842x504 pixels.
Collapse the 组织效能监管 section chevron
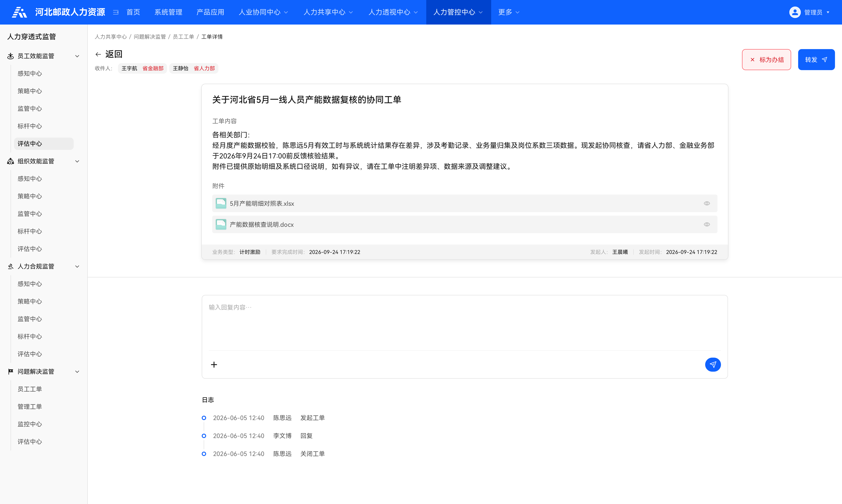point(77,161)
